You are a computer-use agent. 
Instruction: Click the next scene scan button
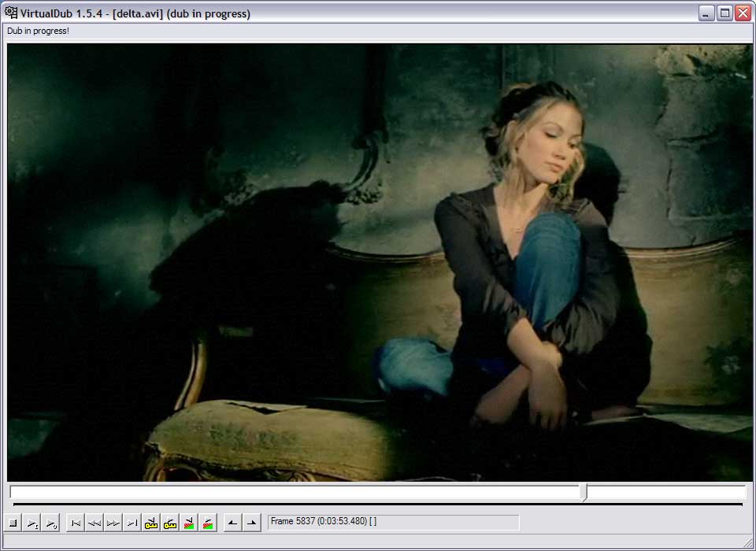[208, 523]
